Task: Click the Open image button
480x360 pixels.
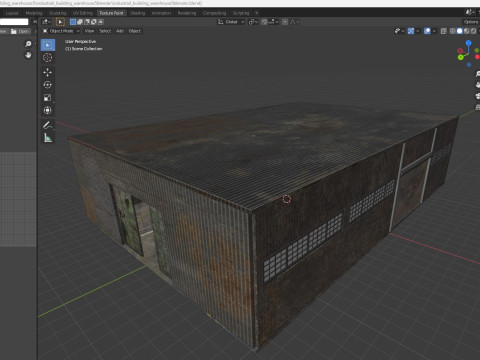Action: click(20, 31)
